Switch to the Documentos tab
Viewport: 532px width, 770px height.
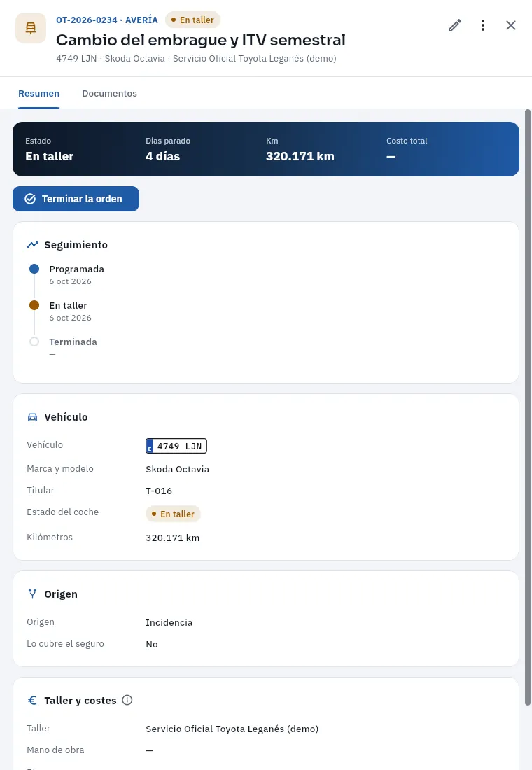tap(109, 93)
